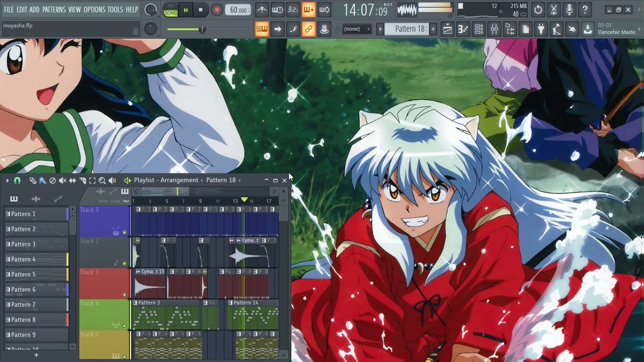Select the Zoom tool in Playlist
Screen dimensions: 644x362
point(102,180)
